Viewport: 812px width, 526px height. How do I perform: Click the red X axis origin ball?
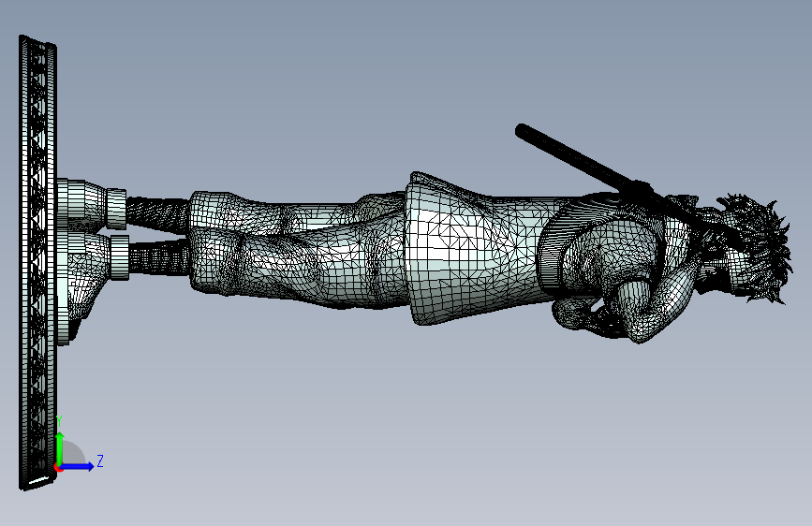(x=58, y=467)
